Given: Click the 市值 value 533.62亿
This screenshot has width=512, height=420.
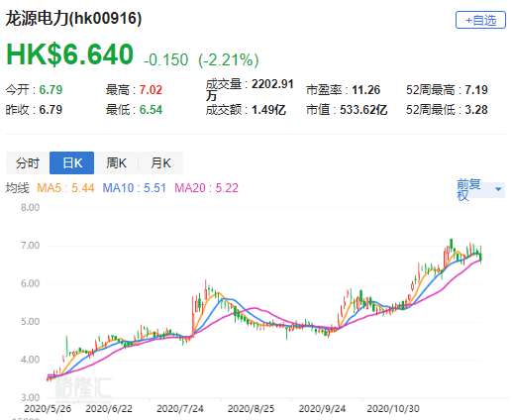Looking at the screenshot, I should pos(363,110).
